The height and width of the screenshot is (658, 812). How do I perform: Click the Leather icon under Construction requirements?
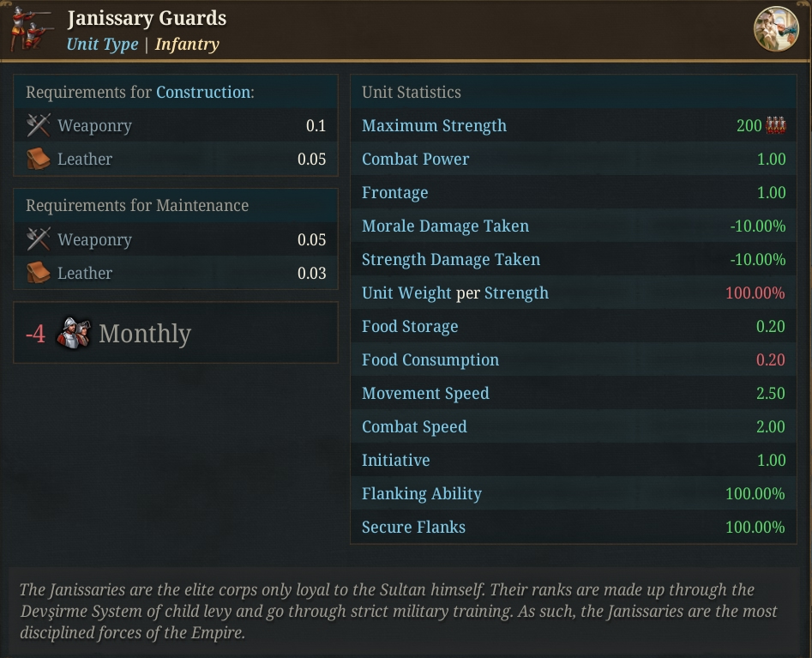[x=39, y=159]
